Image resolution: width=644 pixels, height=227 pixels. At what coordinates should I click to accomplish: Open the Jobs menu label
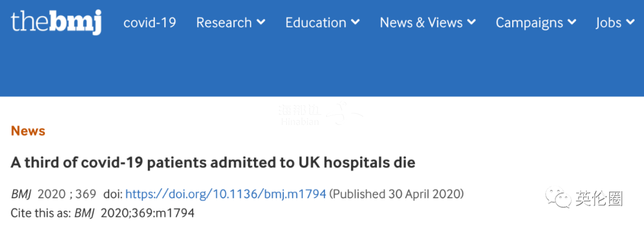click(x=609, y=23)
